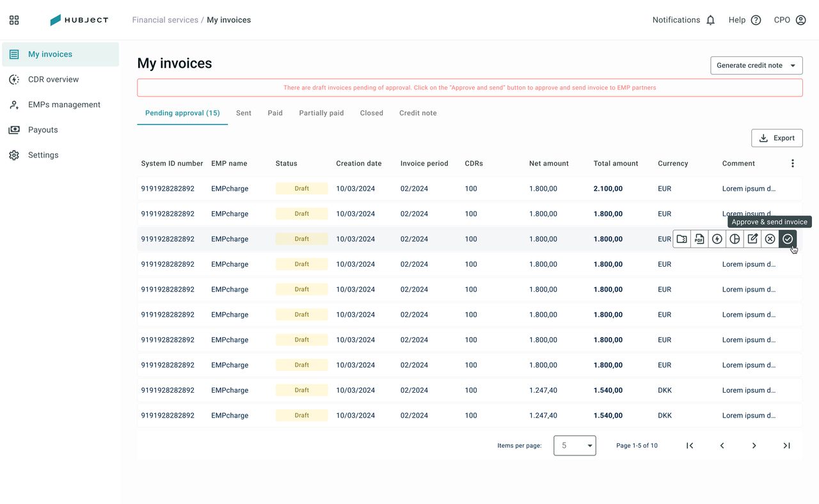819x504 pixels.
Task: Open the three-dot column options menu
Action: 793,164
